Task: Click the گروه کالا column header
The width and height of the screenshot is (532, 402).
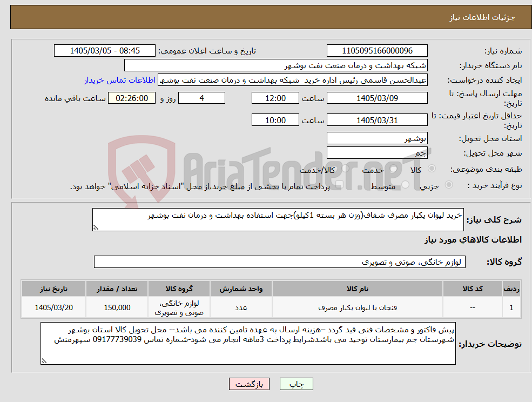Action: (x=179, y=289)
